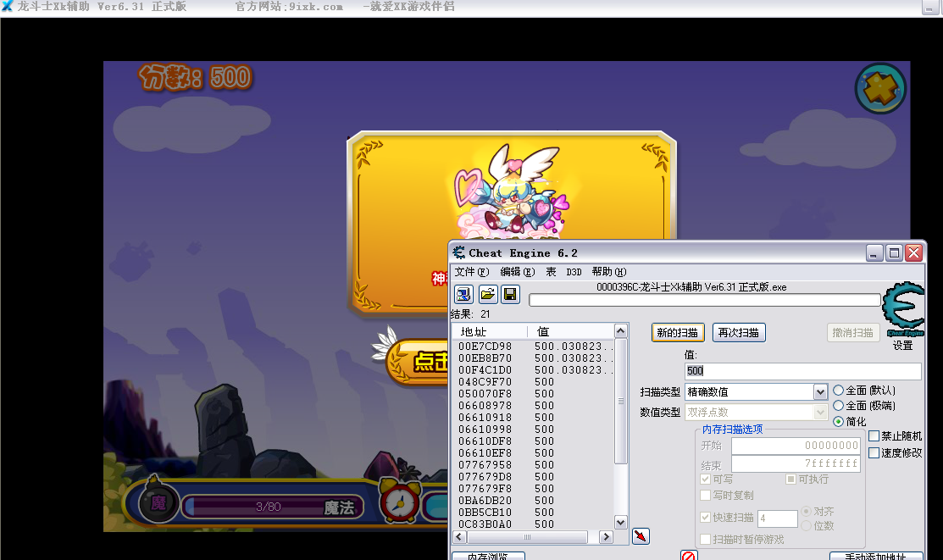Click the Cheat Engine logo settings icon
Screen dimensions: 943x560
click(902, 309)
